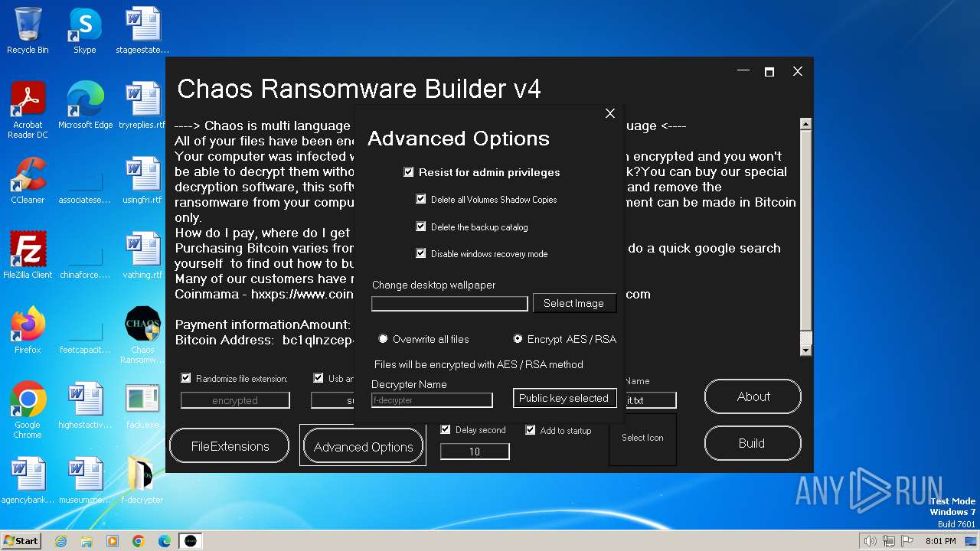The height and width of the screenshot is (551, 980).
Task: Select the agencybank Word document icon
Action: pos(28,481)
